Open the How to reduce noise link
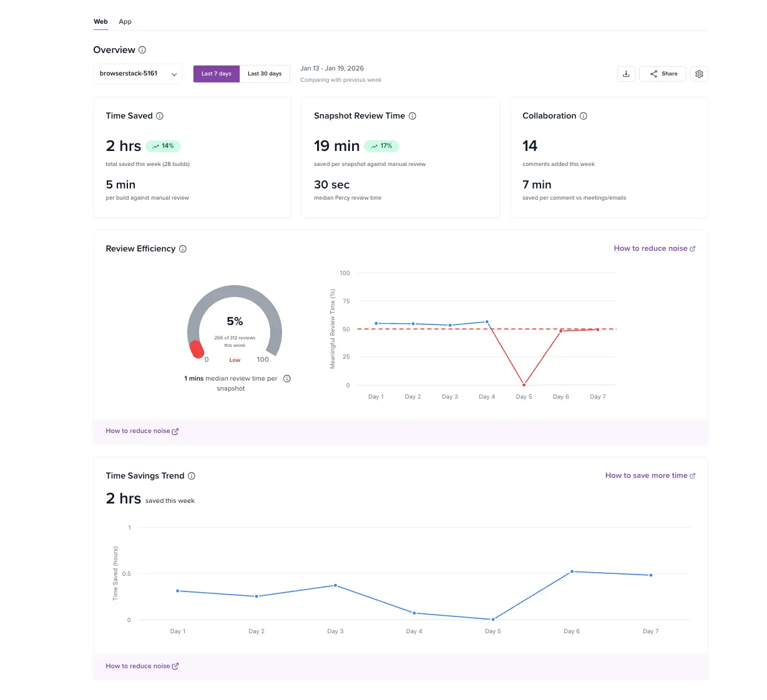 point(655,248)
